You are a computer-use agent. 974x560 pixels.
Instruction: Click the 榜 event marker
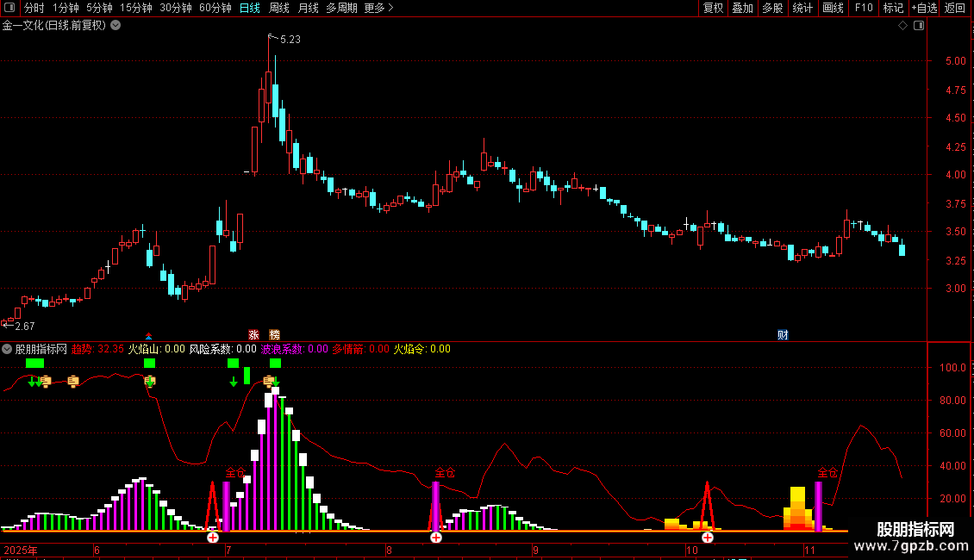275,334
